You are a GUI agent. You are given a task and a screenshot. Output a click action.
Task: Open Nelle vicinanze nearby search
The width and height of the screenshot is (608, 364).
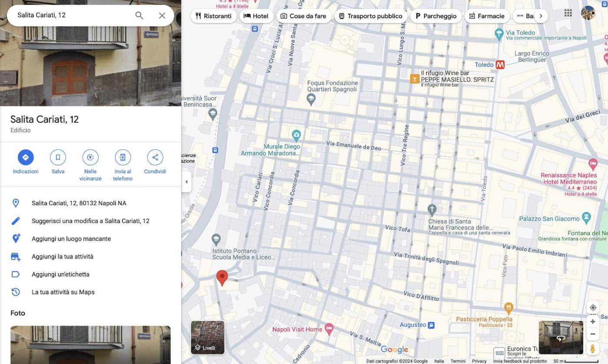point(90,157)
